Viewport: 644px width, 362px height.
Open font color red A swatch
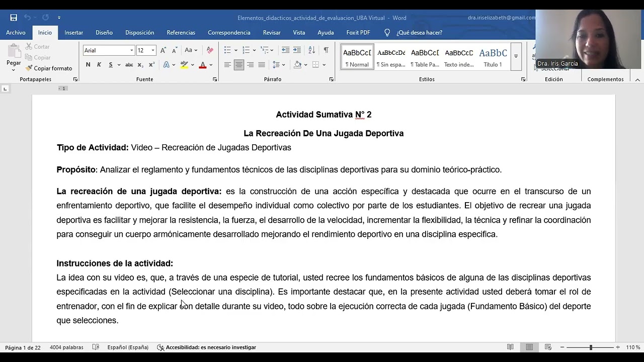click(x=203, y=64)
